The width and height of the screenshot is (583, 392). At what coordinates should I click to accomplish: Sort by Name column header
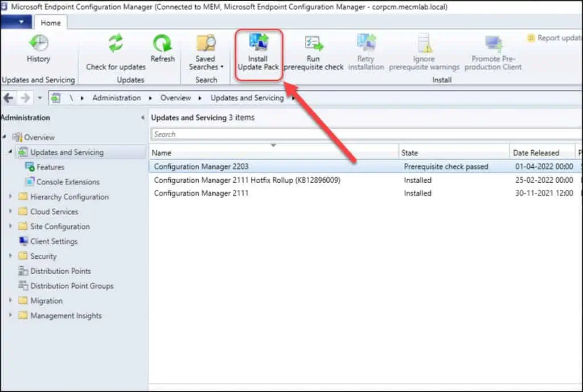point(274,152)
